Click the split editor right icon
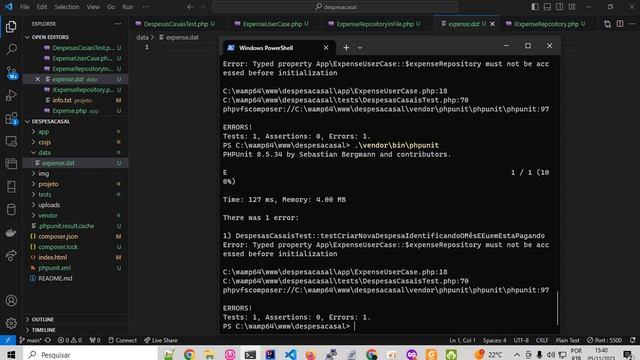 click(x=620, y=24)
